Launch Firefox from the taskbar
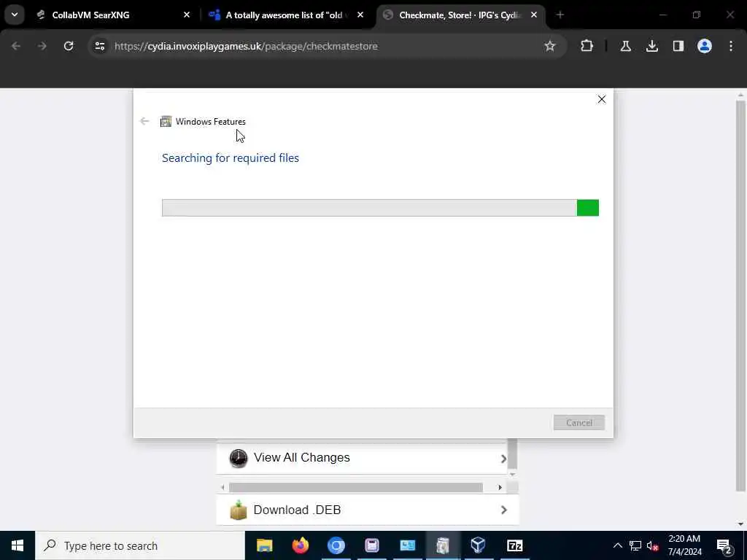The image size is (747, 560). tap(300, 545)
